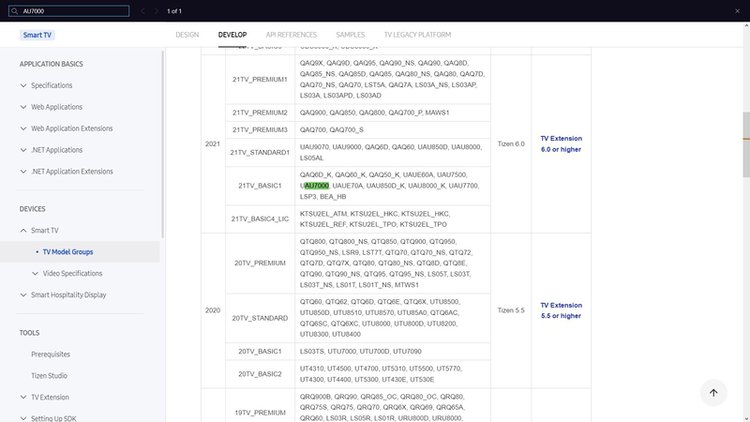Screen dimensions: 750x422
Task: Select TV Model Groups sidebar item
Action: pyautogui.click(x=68, y=252)
